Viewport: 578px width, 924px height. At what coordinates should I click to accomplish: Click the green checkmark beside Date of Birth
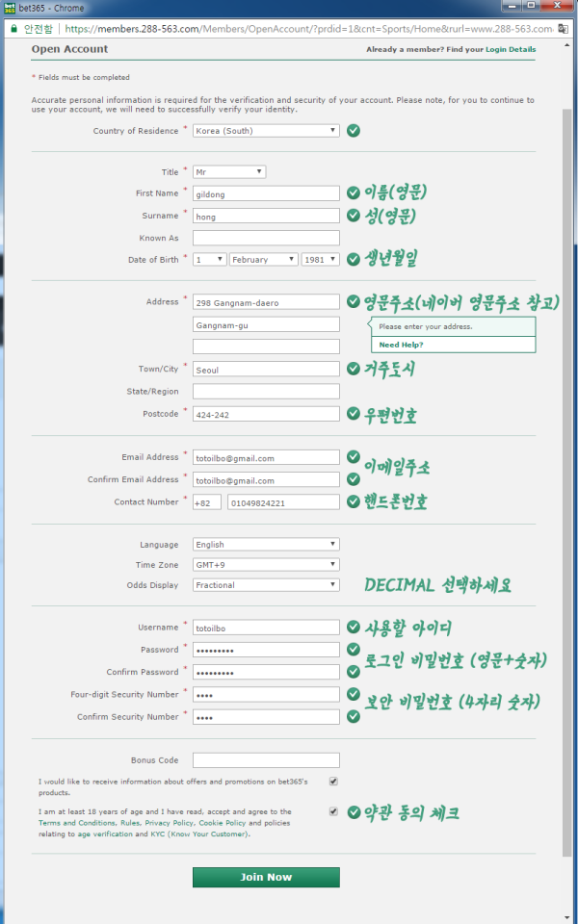tap(354, 259)
